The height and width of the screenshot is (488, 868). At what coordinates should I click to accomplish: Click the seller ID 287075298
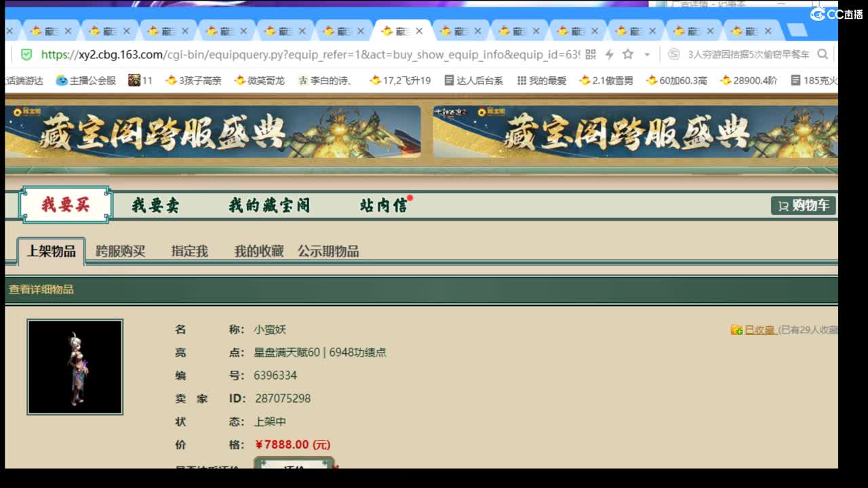point(283,399)
